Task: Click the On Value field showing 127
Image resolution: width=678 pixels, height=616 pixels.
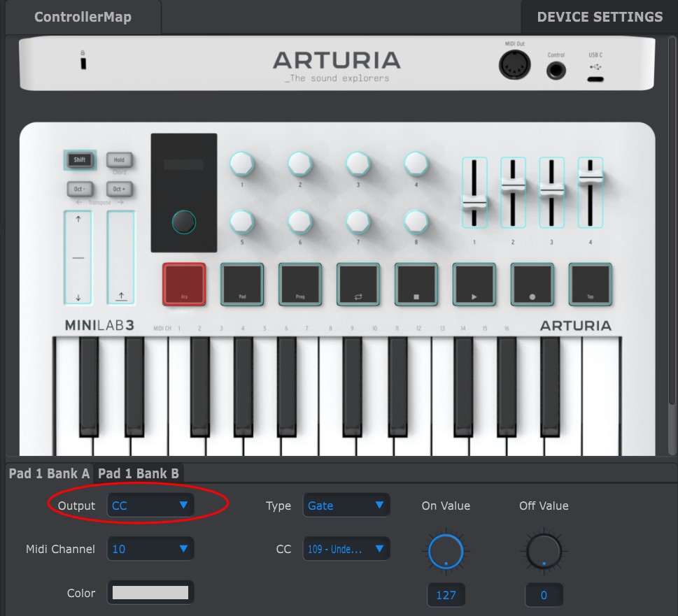Action: [x=446, y=595]
